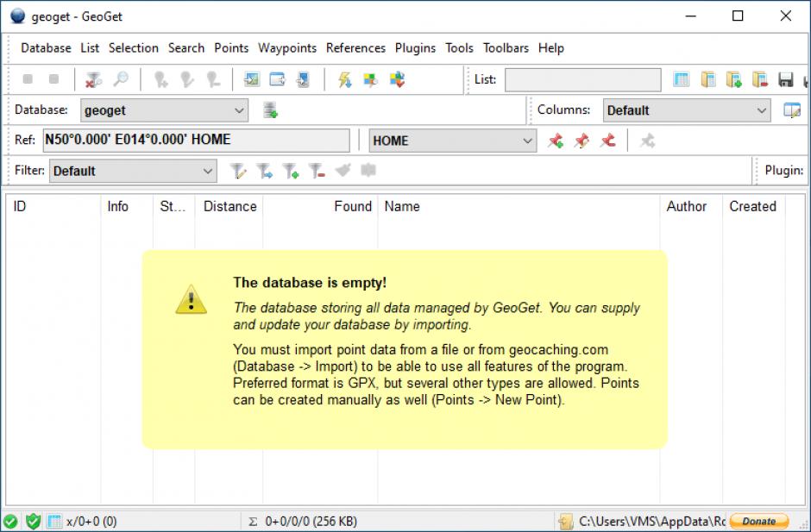
Task: Open the Tools menu
Action: pos(459,48)
